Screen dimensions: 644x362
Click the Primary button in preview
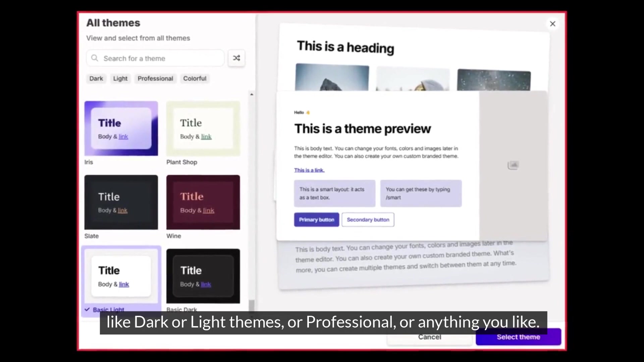click(317, 220)
